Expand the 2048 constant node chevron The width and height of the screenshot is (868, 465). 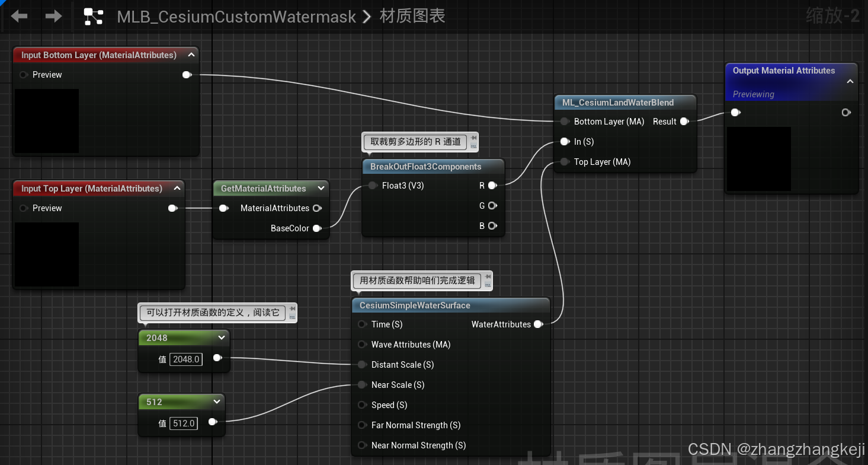click(222, 337)
